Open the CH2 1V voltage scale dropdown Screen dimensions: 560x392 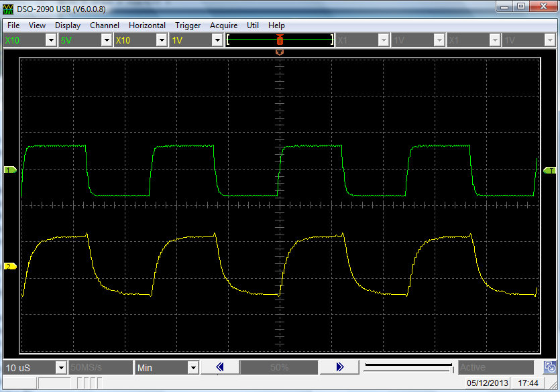[x=217, y=40]
